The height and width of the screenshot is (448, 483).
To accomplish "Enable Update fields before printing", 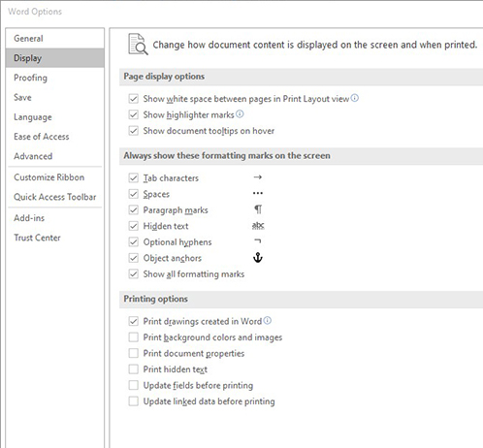I will pyautogui.click(x=134, y=385).
